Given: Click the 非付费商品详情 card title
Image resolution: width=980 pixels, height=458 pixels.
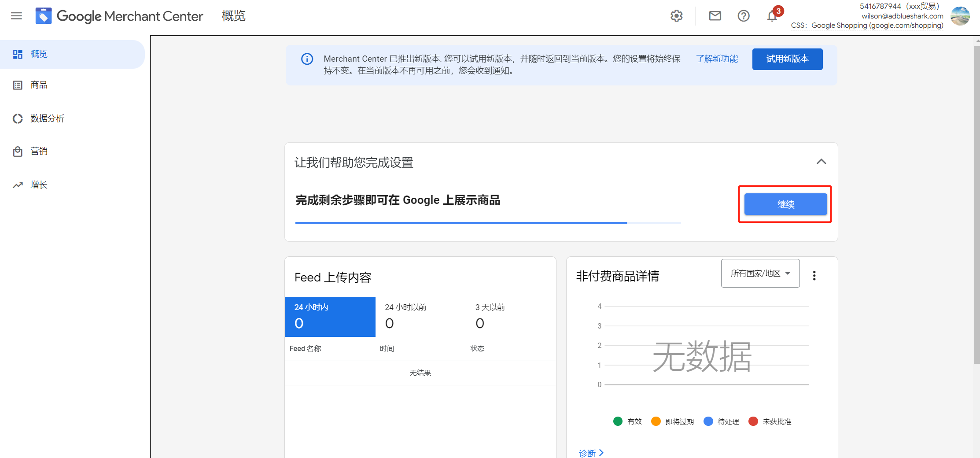Looking at the screenshot, I should (x=618, y=276).
